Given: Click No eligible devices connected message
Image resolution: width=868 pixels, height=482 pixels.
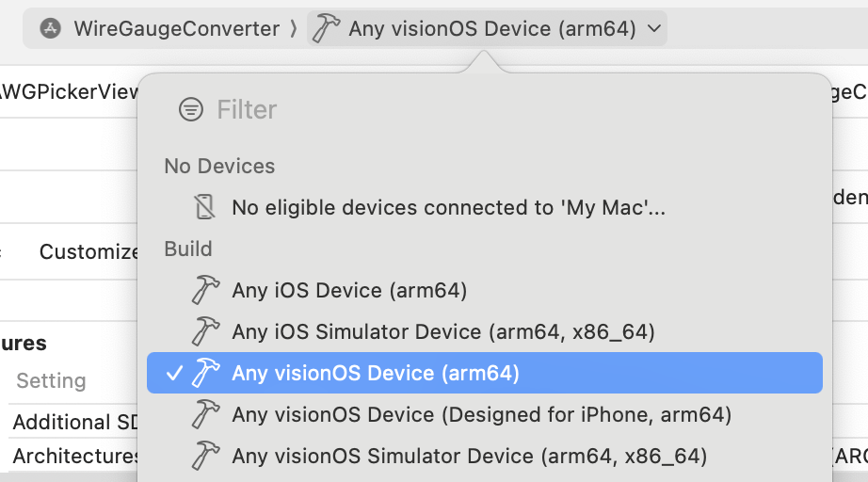Looking at the screenshot, I should pyautogui.click(x=448, y=207).
